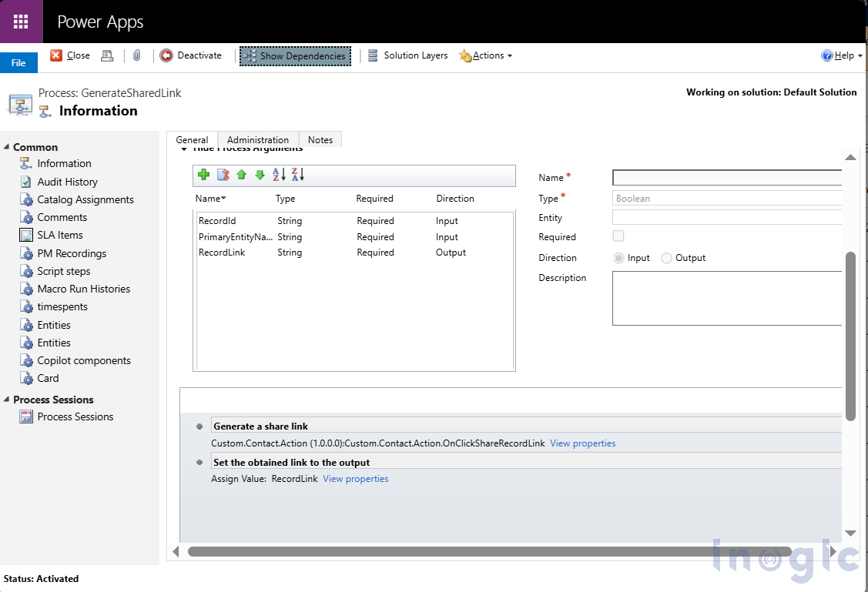Click the Type column header
Image resolution: width=868 pixels, height=592 pixels.
pos(286,199)
